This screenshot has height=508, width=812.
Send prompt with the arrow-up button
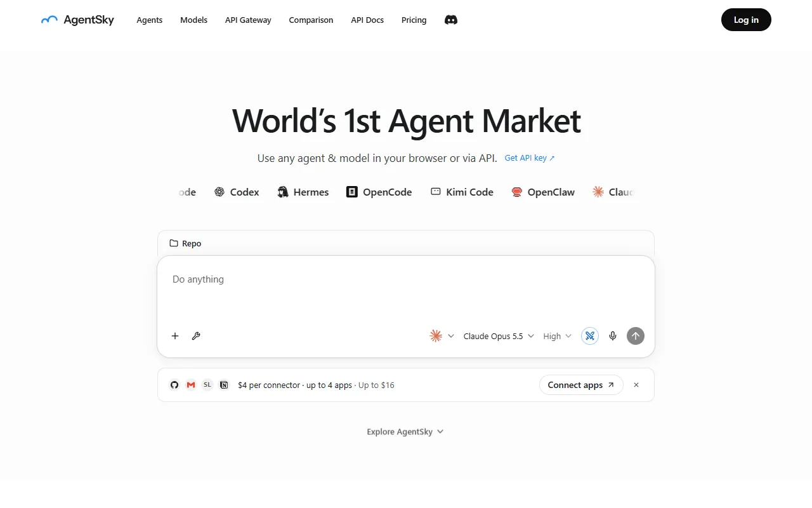[x=636, y=336]
